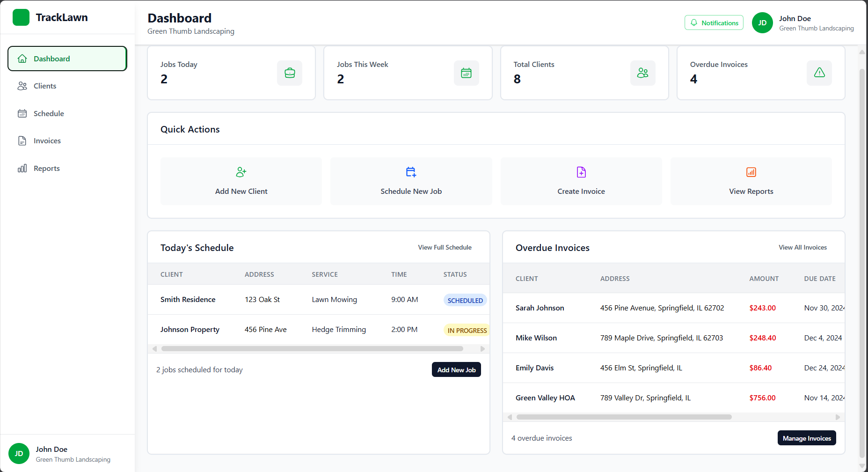Click the STATUS column header in schedule
868x472 pixels.
tap(455, 274)
